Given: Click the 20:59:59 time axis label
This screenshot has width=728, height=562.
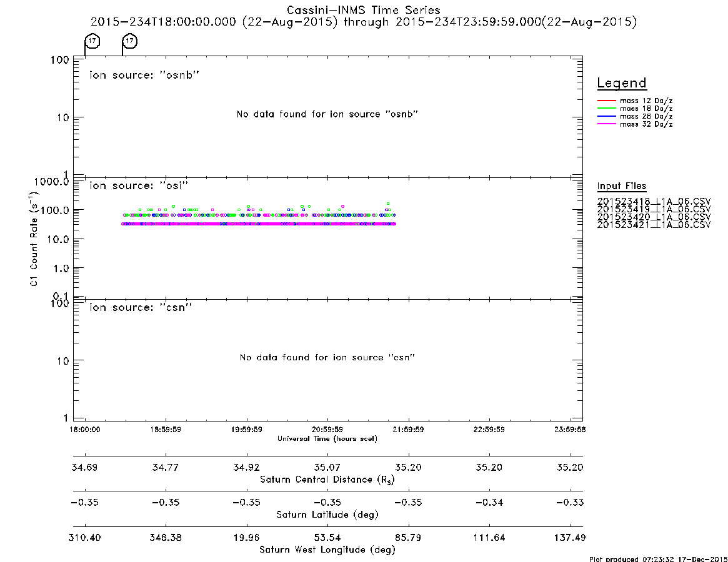Looking at the screenshot, I should click(327, 430).
